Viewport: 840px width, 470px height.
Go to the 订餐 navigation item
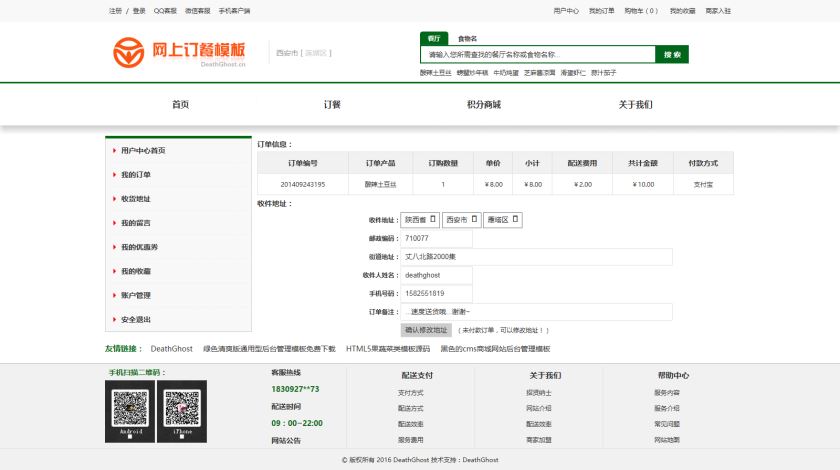pos(332,105)
